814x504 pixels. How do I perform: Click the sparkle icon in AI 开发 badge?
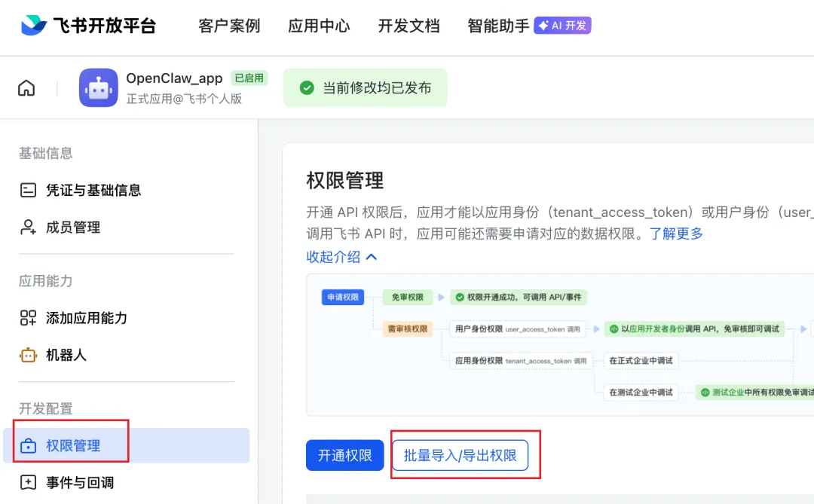coord(543,26)
